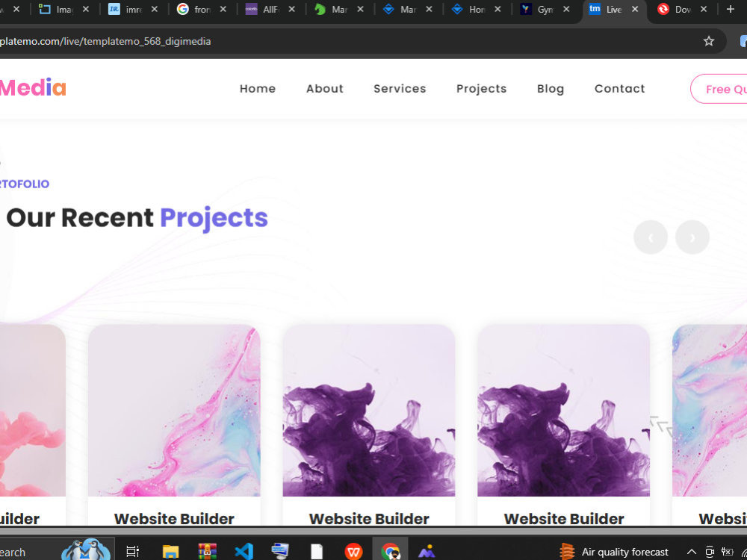Open the pink marble project thumbnail
The width and height of the screenshot is (747, 560).
(x=174, y=411)
